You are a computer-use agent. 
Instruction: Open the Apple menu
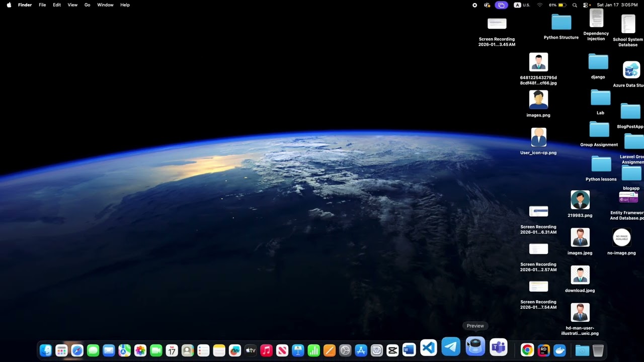pos(9,5)
